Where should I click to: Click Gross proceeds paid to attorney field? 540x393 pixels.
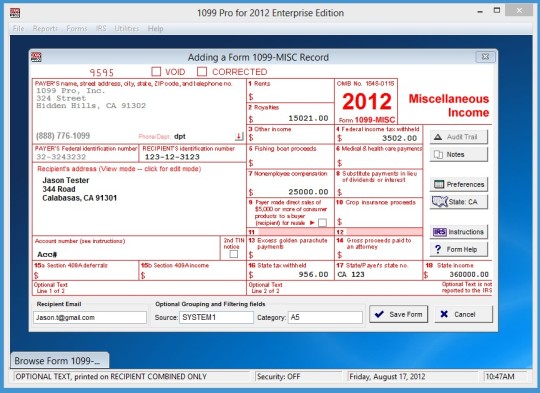pyautogui.click(x=378, y=255)
